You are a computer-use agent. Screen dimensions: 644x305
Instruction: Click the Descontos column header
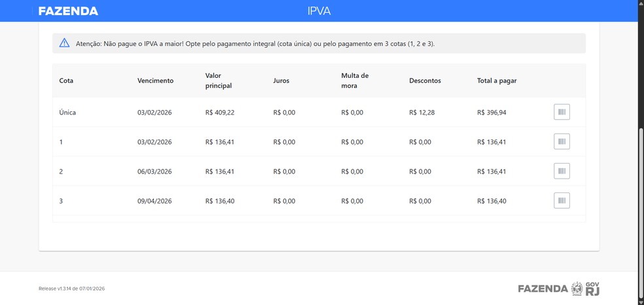coord(425,81)
